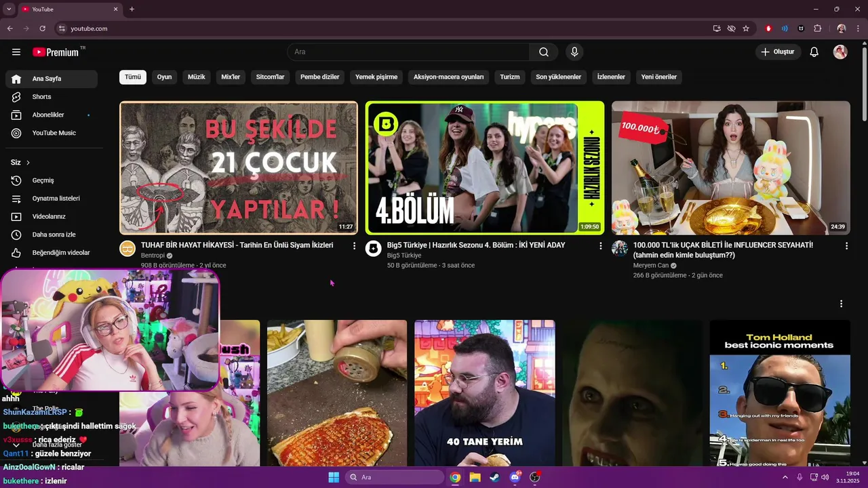Select the Yemek pişirme filter chip

(x=376, y=77)
